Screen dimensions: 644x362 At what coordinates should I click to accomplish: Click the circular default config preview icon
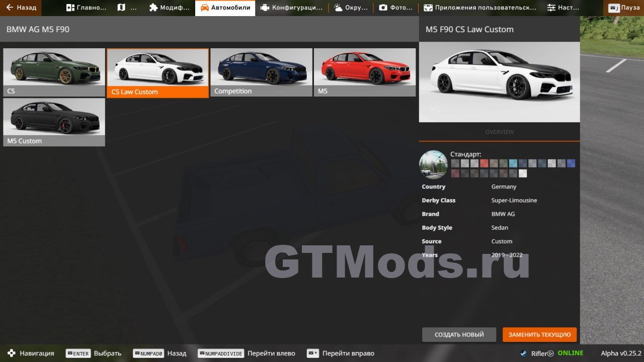coord(433,164)
